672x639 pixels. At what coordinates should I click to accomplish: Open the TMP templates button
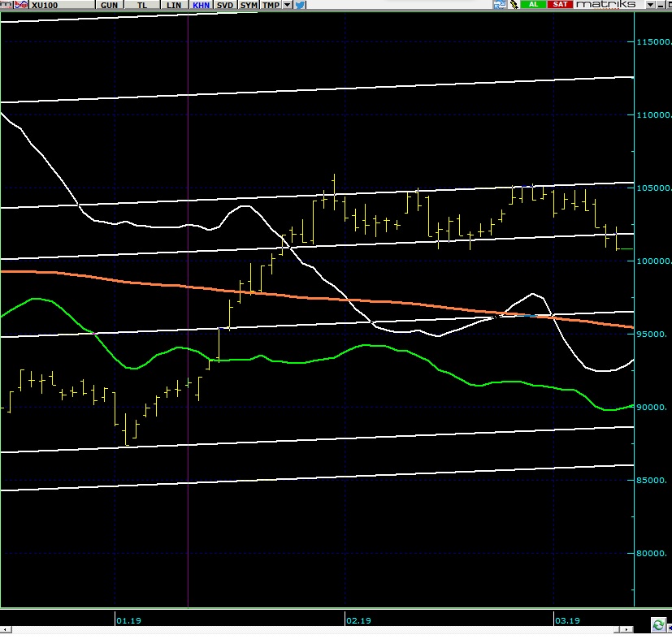click(271, 5)
